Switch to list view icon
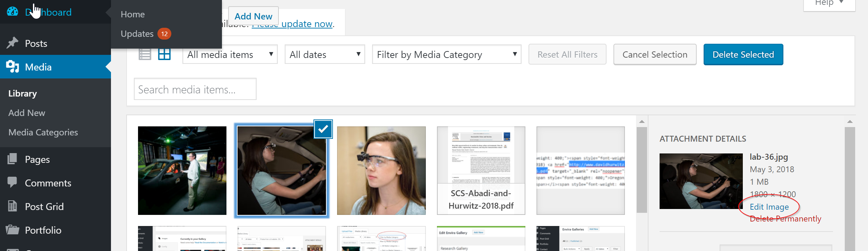Viewport: 868px width, 251px height. pos(145,54)
